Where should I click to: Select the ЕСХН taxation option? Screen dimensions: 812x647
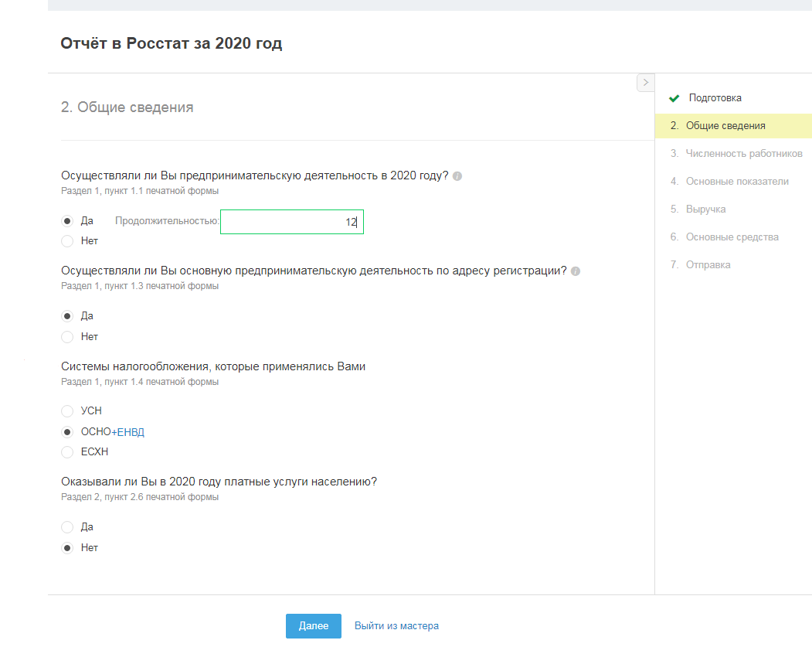click(x=67, y=452)
